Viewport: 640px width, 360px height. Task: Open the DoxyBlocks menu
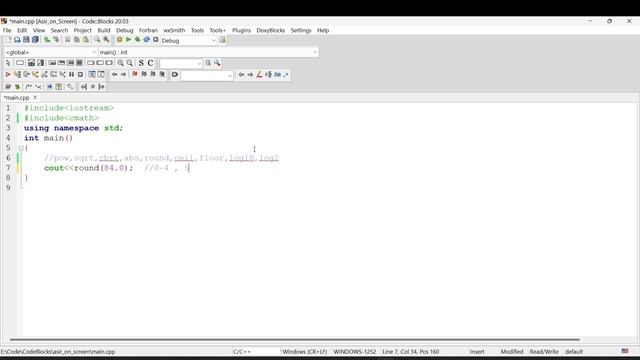coord(271,30)
